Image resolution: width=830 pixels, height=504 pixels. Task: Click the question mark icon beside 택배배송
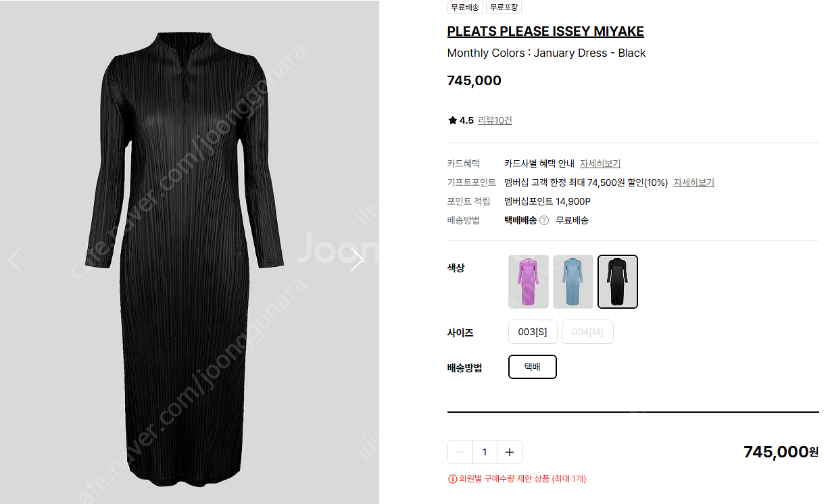[x=544, y=220]
